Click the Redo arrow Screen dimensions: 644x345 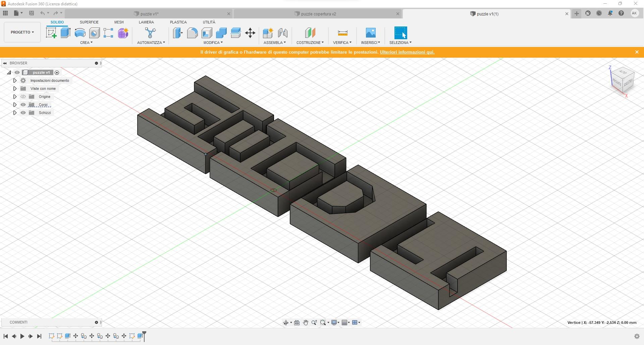pos(56,13)
